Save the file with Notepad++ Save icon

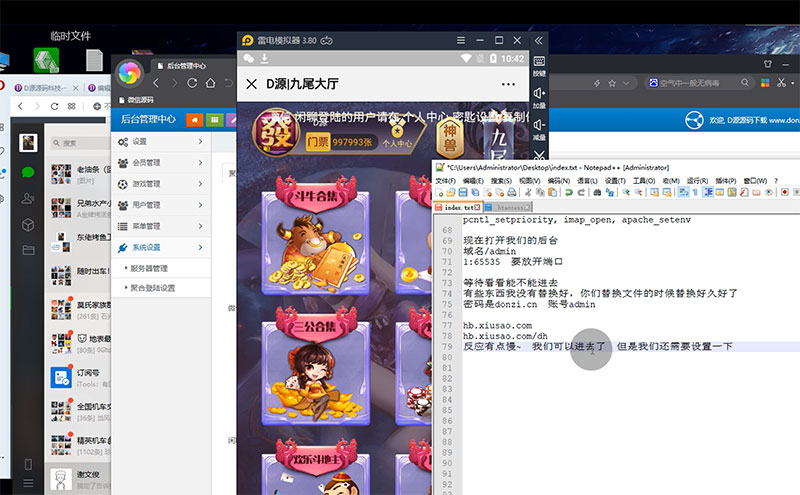tap(463, 192)
